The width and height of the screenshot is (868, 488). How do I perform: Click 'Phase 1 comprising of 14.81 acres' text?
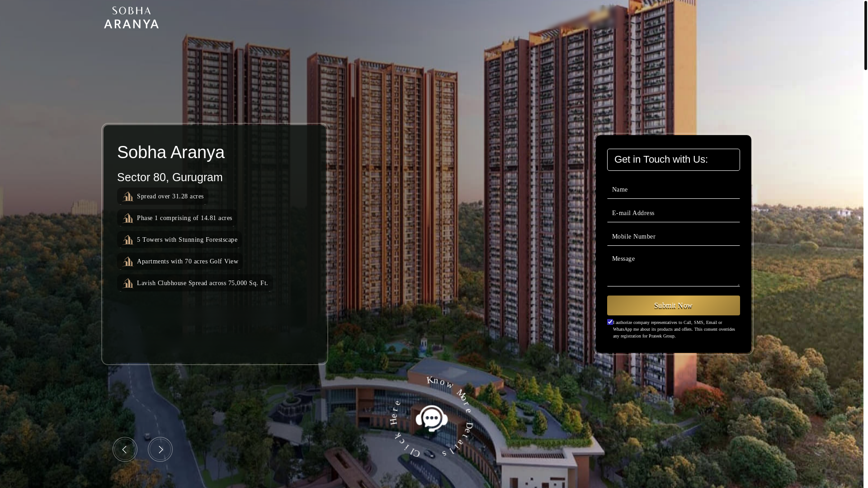coord(184,218)
